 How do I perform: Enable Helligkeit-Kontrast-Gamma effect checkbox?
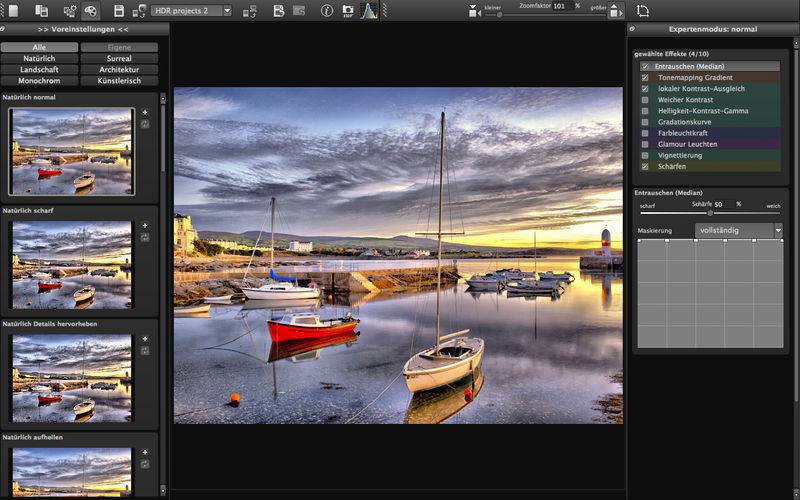click(645, 111)
